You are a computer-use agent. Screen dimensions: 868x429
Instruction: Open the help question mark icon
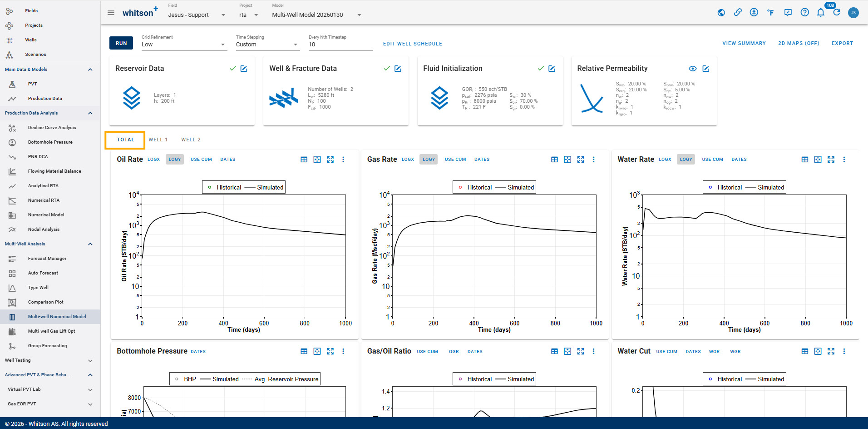click(804, 13)
